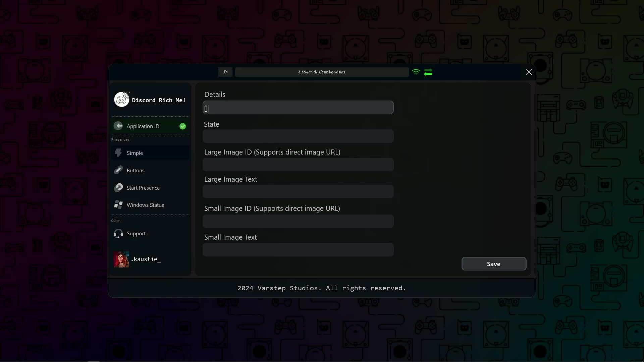Screen dimensions: 644x362
Task: Click the link icon beside Buttons
Action: pyautogui.click(x=118, y=170)
